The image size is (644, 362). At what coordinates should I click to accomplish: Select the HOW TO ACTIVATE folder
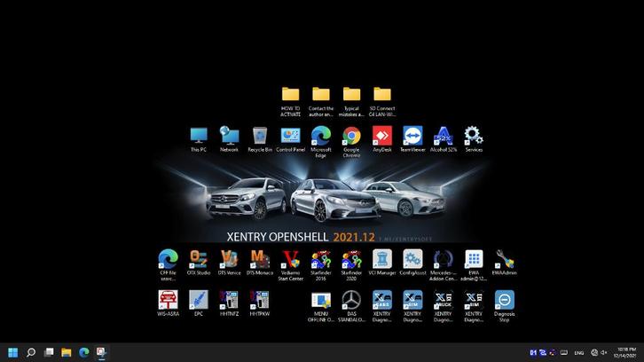click(290, 94)
